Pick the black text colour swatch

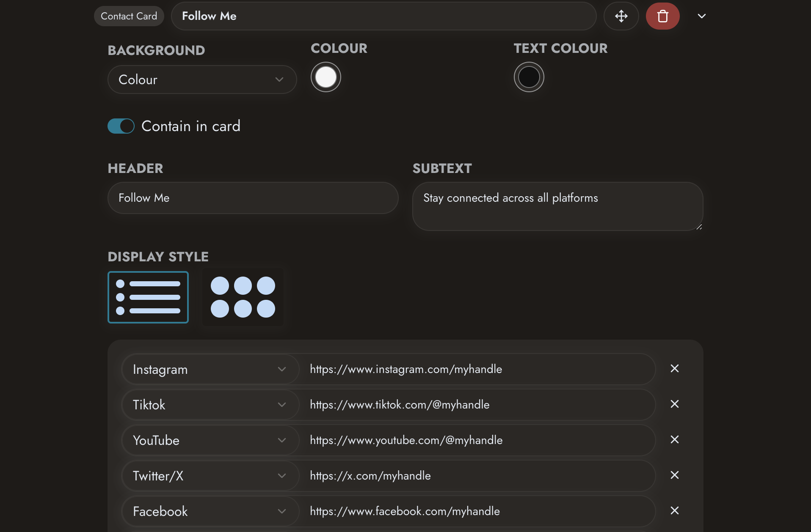pos(529,77)
